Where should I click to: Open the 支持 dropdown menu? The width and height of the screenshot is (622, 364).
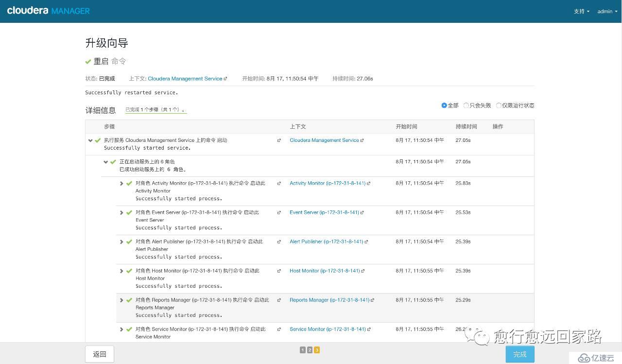(582, 11)
